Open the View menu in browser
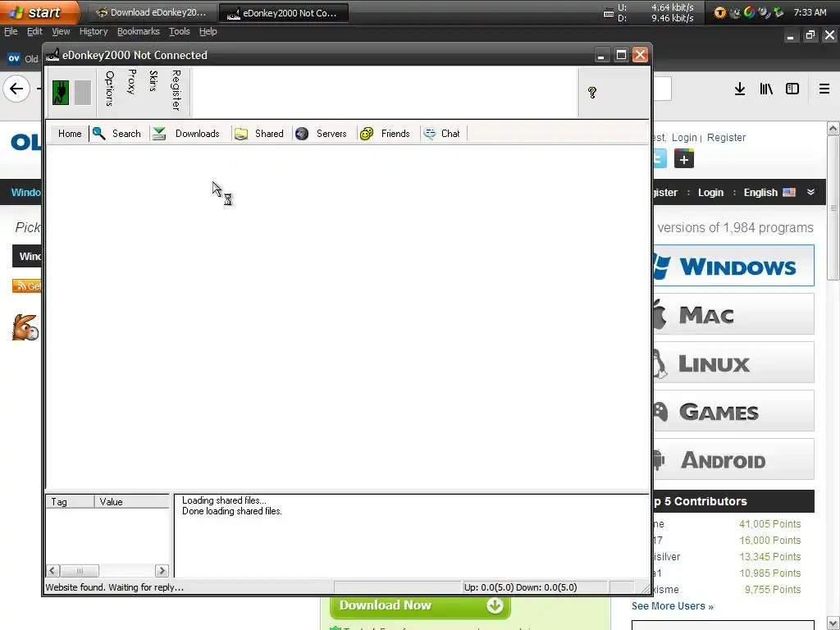Image resolution: width=840 pixels, height=630 pixels. 61,31
